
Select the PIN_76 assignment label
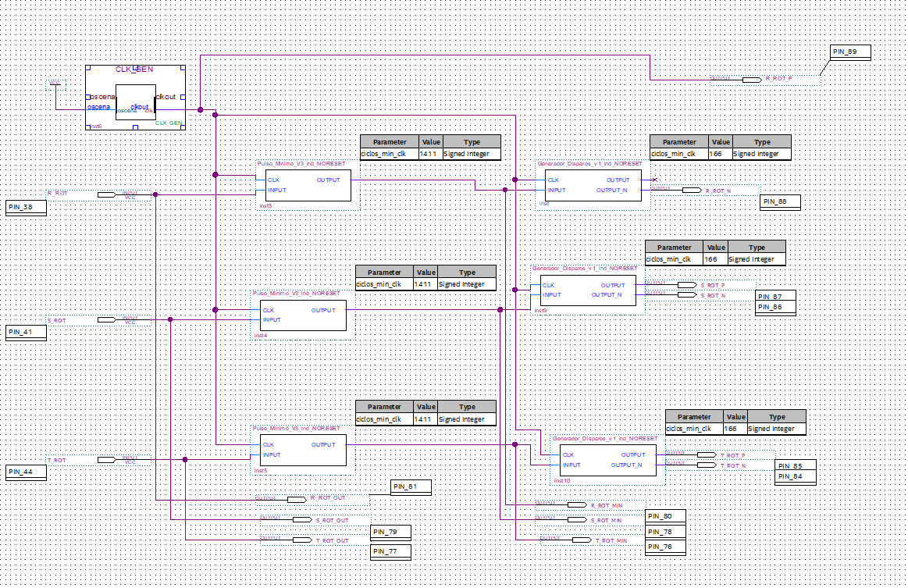click(665, 547)
